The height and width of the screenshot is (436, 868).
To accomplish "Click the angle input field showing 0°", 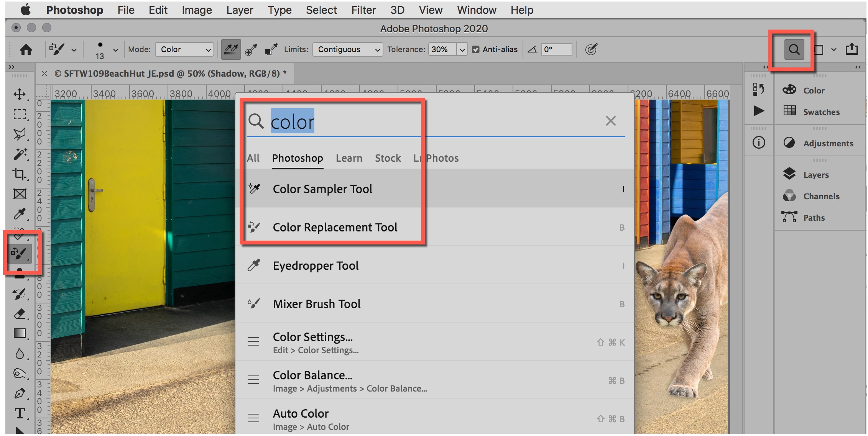I will point(556,49).
